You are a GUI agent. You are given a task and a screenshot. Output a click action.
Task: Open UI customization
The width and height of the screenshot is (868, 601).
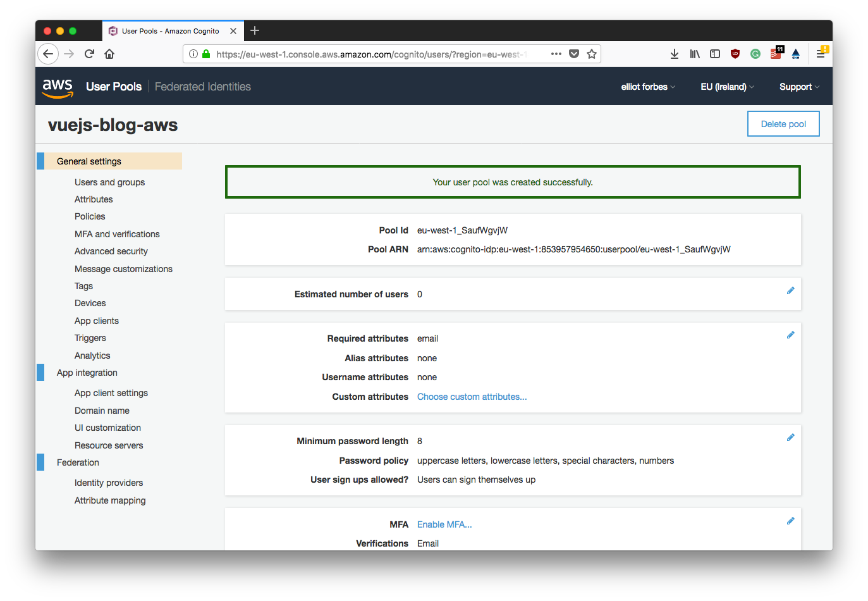107,428
